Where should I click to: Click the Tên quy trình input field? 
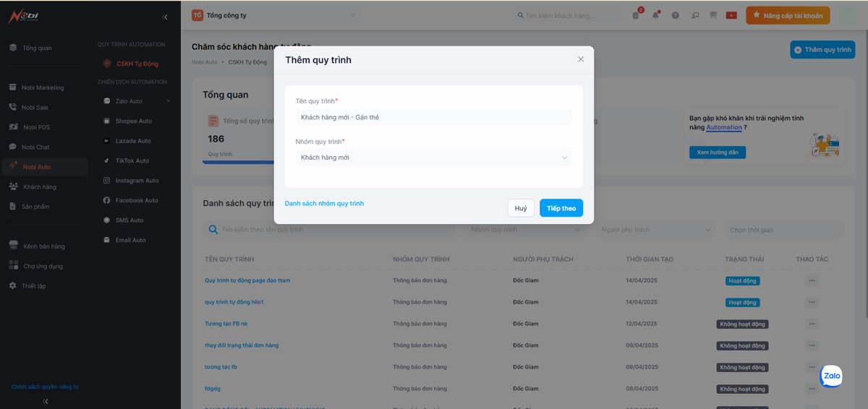433,117
